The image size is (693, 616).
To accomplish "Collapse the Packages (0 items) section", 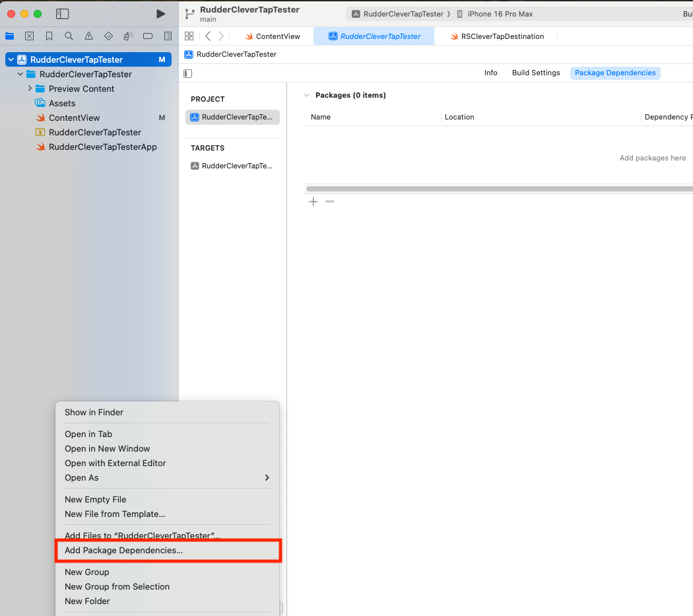I will click(307, 95).
